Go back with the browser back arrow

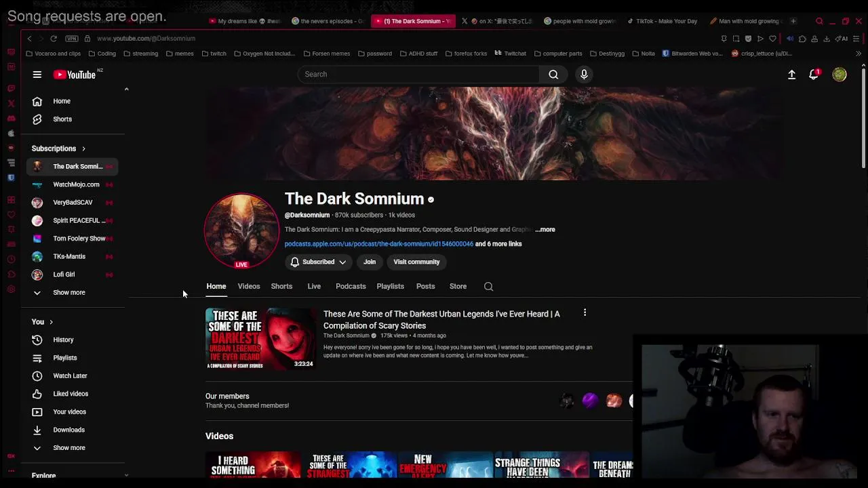[x=29, y=39]
